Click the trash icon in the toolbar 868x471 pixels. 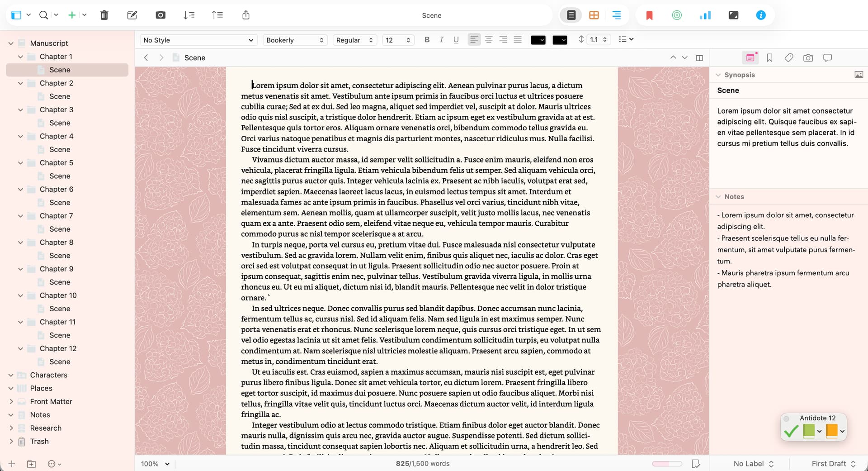click(104, 15)
